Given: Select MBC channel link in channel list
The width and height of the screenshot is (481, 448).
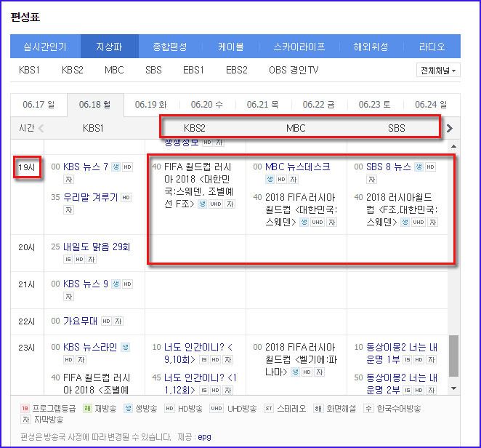Looking at the screenshot, I should click(x=114, y=70).
